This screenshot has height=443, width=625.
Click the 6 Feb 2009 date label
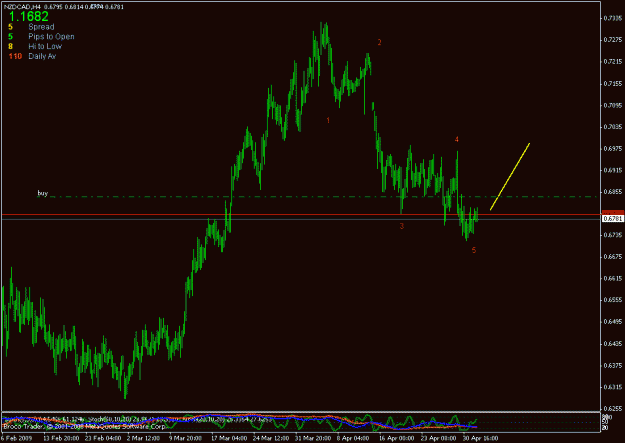pos(16,438)
